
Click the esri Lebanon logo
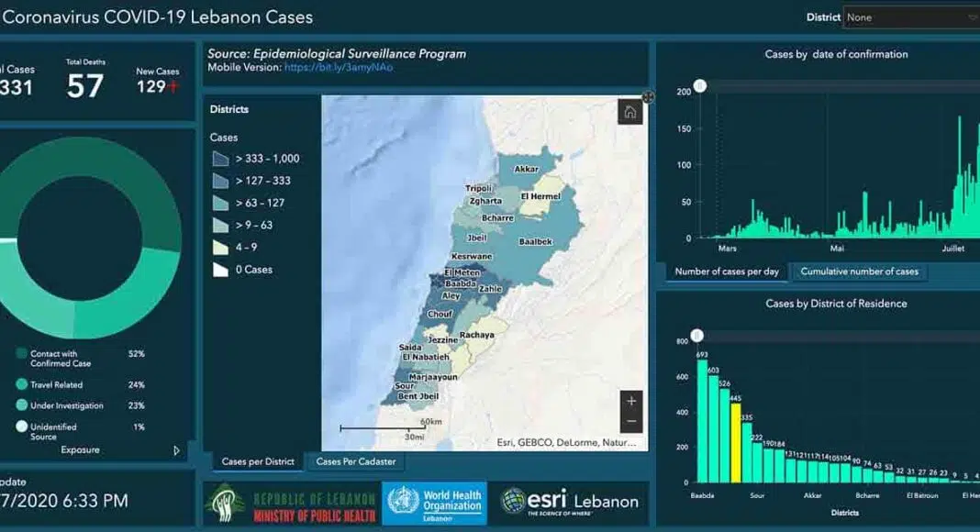(x=570, y=502)
